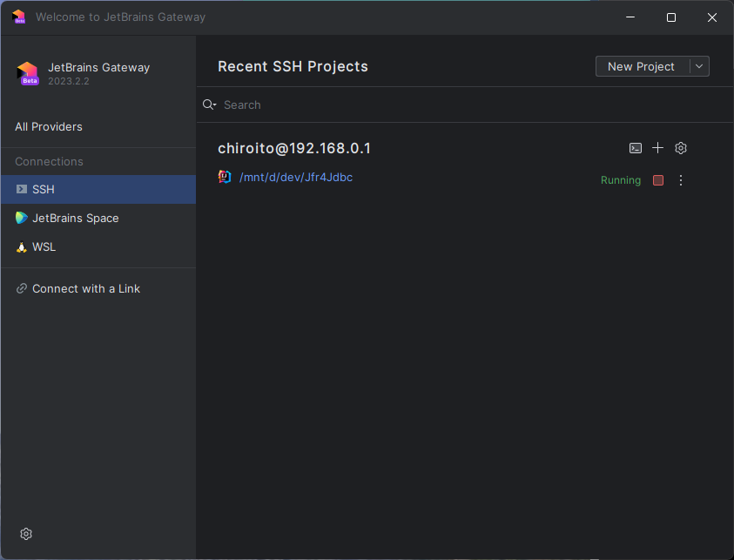The width and height of the screenshot is (734, 560).
Task: Add new project to chiroito@192.168.0.1 host
Action: [657, 148]
